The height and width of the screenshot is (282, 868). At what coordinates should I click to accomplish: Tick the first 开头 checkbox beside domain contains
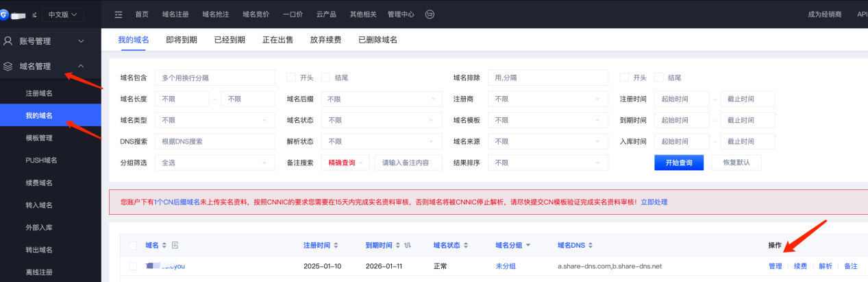click(291, 78)
